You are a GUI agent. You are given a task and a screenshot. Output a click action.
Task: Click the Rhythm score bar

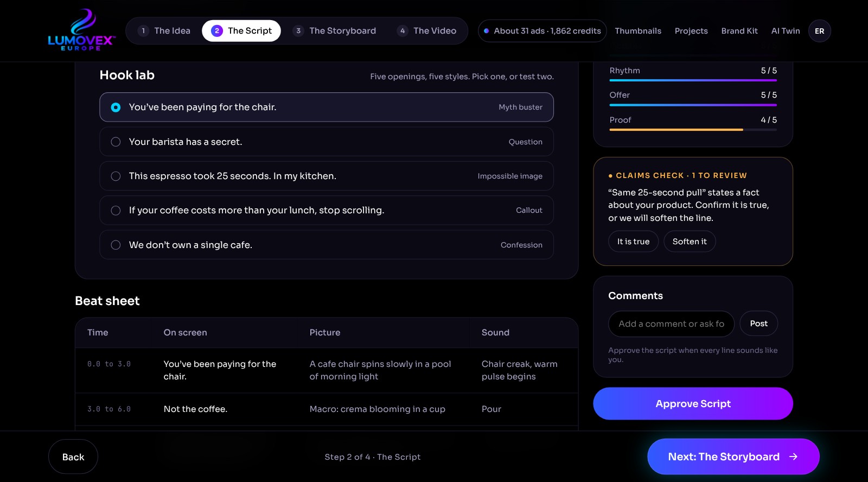693,80
